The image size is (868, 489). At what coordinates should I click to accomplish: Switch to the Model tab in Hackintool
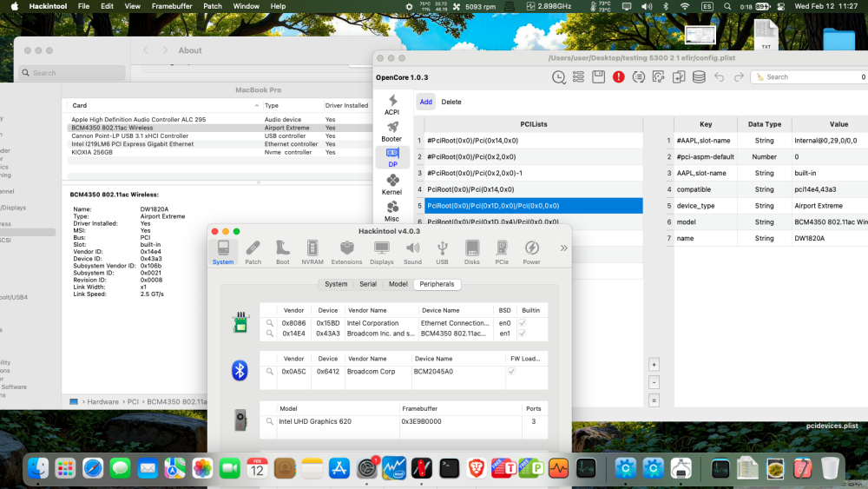(x=398, y=284)
